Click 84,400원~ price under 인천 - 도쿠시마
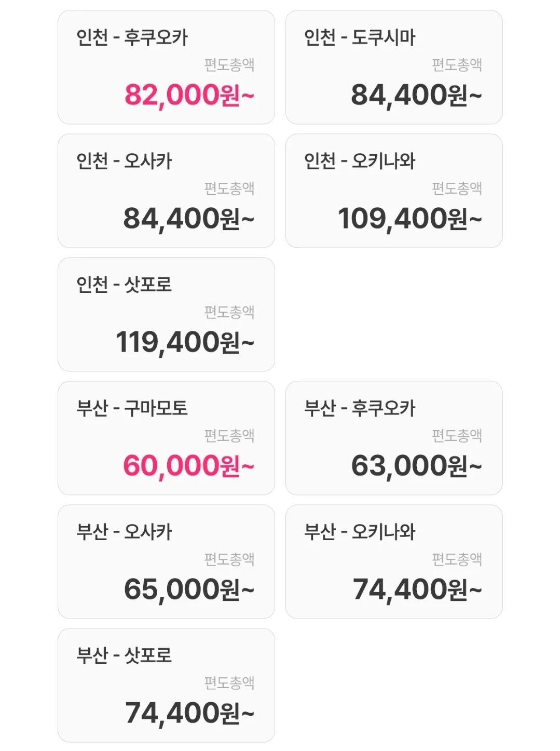The height and width of the screenshot is (751, 560). (x=417, y=95)
